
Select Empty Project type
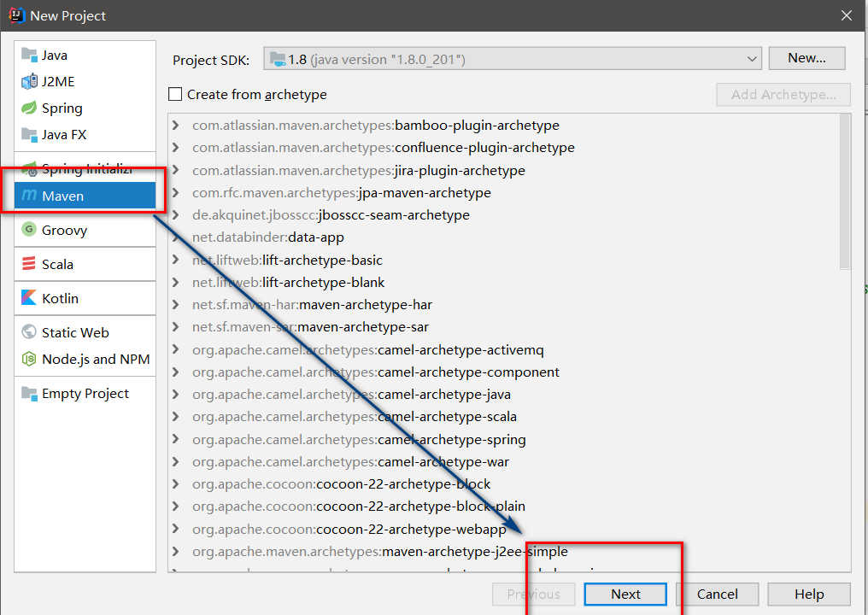tap(85, 394)
